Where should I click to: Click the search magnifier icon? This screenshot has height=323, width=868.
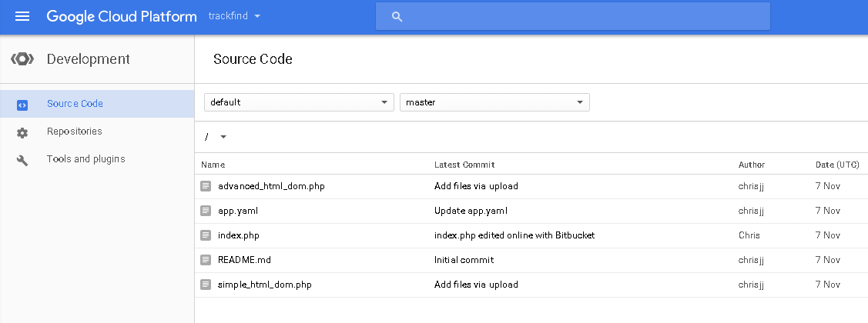[397, 17]
